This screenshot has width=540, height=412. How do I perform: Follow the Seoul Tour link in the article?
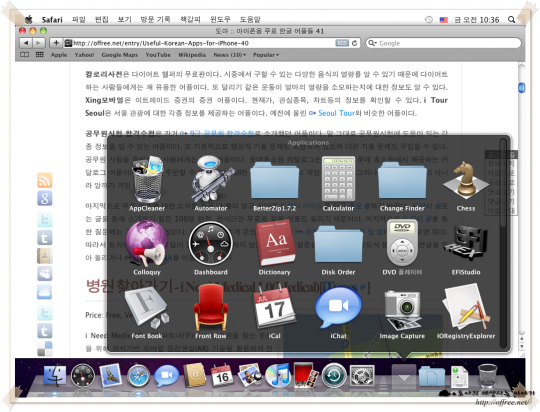point(336,113)
